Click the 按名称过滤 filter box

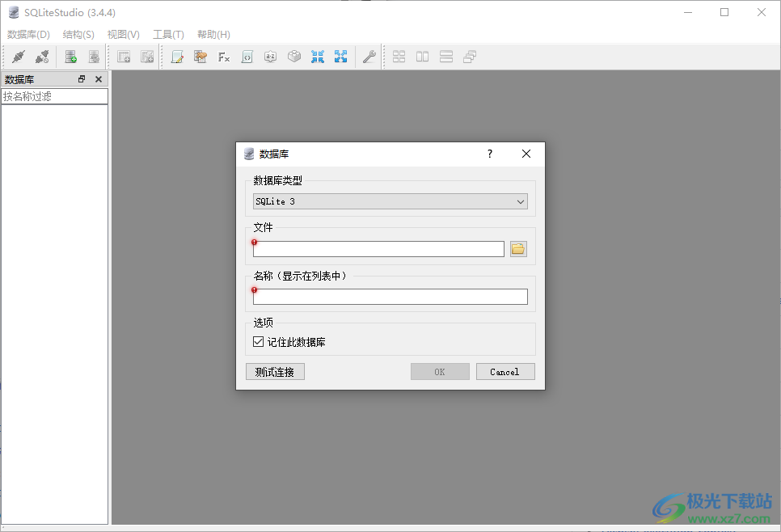[x=54, y=95]
